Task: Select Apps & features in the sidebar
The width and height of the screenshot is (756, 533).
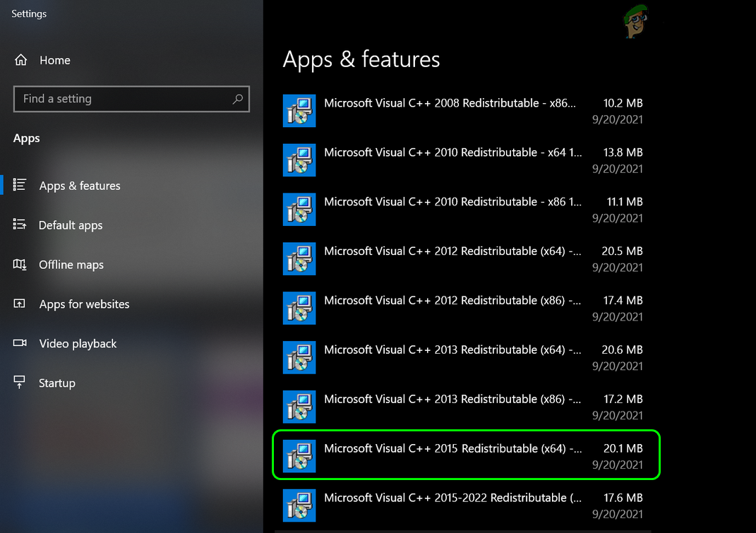Action: point(131,185)
